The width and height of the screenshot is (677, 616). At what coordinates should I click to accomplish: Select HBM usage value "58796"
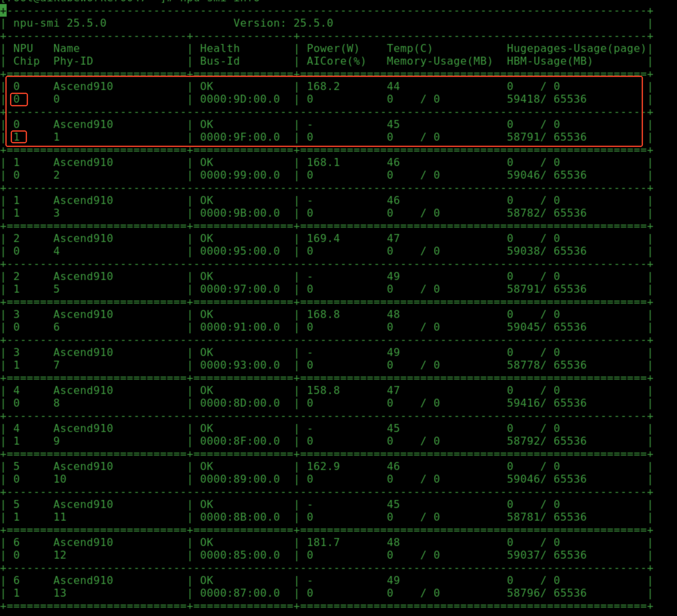[523, 593]
